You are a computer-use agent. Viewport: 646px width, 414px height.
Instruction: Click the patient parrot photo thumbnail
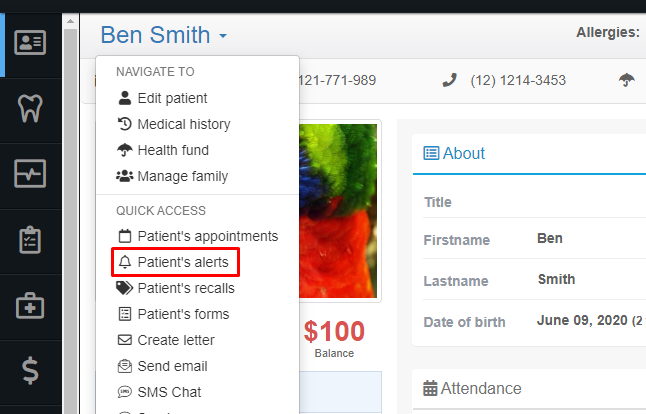pos(338,211)
